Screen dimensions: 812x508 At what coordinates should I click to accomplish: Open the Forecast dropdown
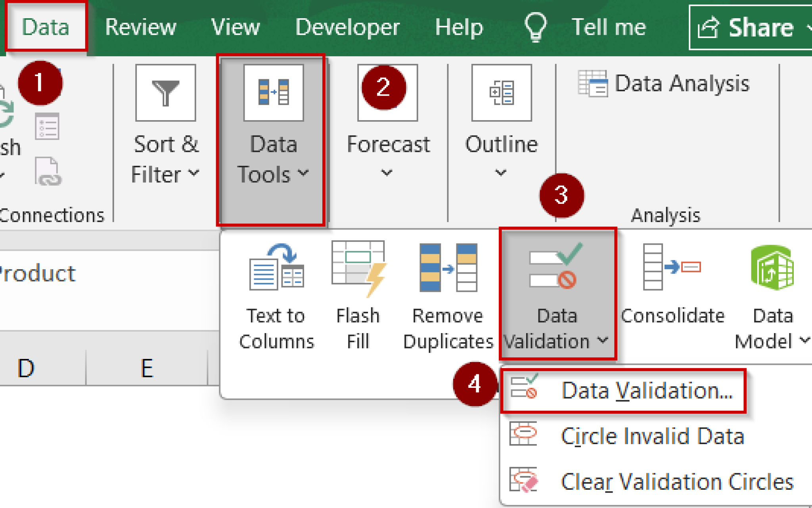point(387,173)
